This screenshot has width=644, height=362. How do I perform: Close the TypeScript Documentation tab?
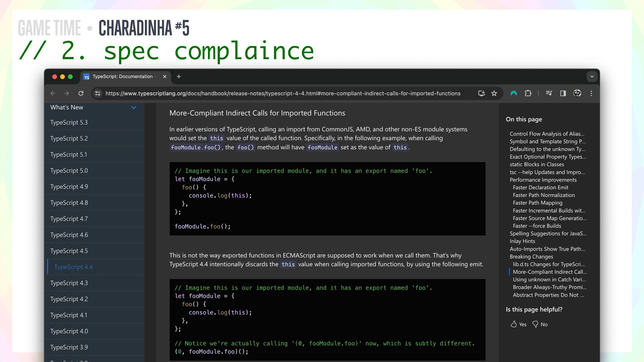tap(165, 77)
